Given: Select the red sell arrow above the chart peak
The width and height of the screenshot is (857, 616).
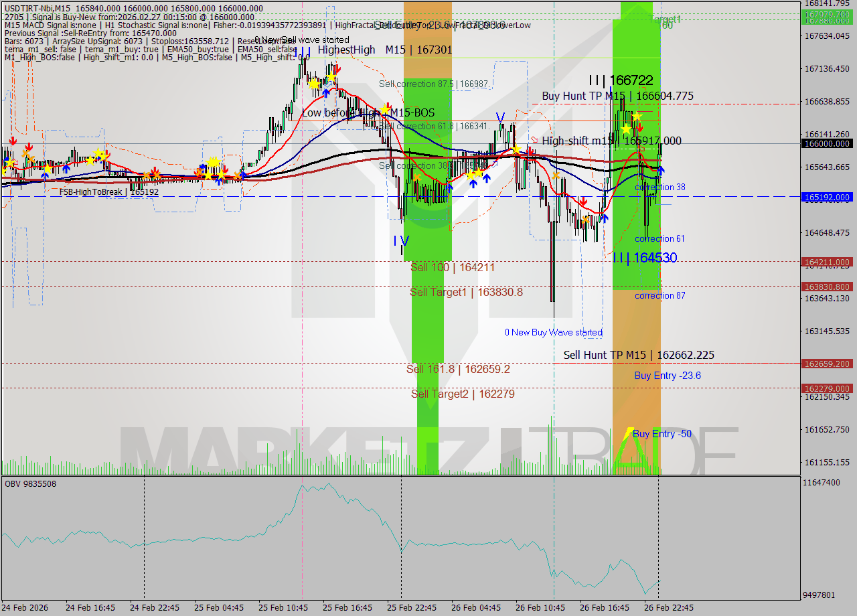Looking at the screenshot, I should click(337, 68).
